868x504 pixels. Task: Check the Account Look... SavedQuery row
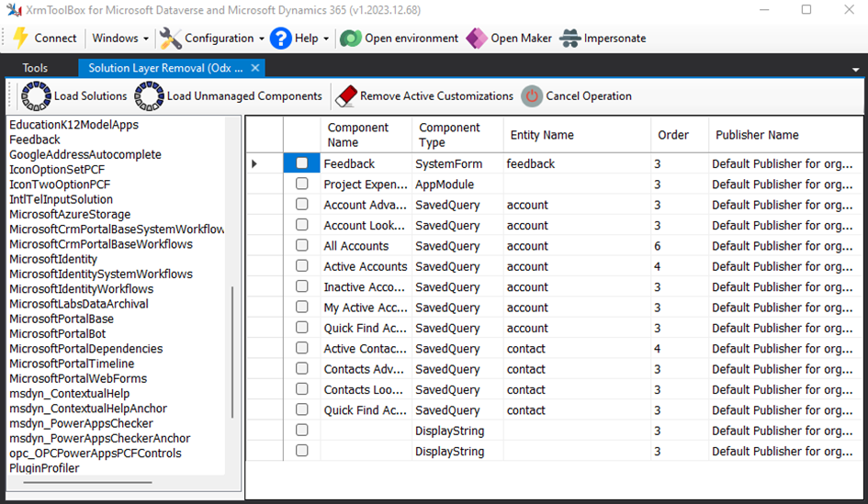[301, 225]
